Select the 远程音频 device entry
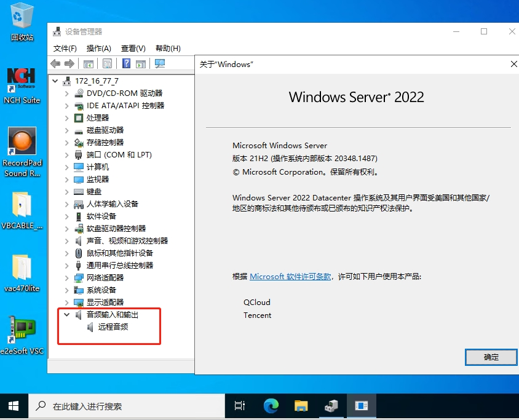519x420 pixels. click(113, 327)
